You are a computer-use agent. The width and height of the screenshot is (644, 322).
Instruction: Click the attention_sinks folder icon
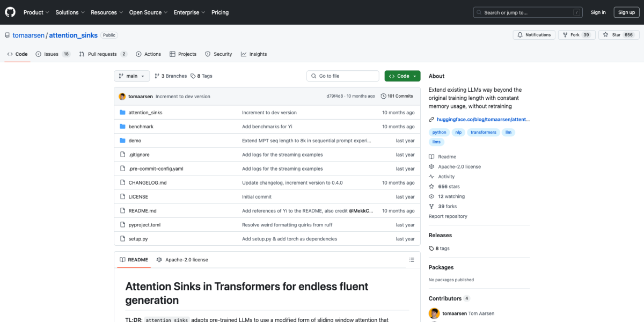[x=122, y=113]
